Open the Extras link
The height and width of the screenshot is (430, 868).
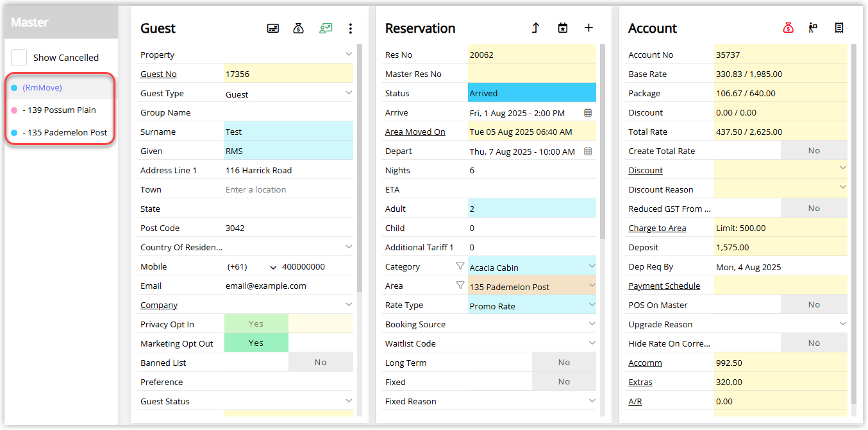(640, 382)
